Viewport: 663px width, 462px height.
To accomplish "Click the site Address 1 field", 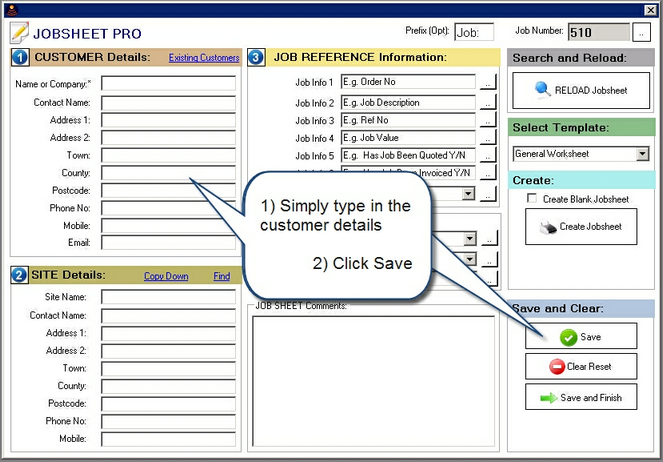I will [x=168, y=334].
